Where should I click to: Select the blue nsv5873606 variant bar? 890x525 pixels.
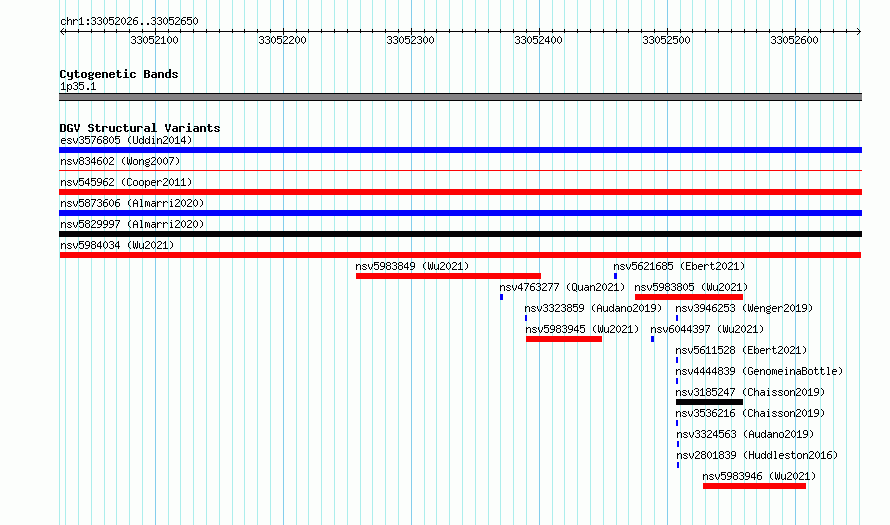[x=460, y=213]
